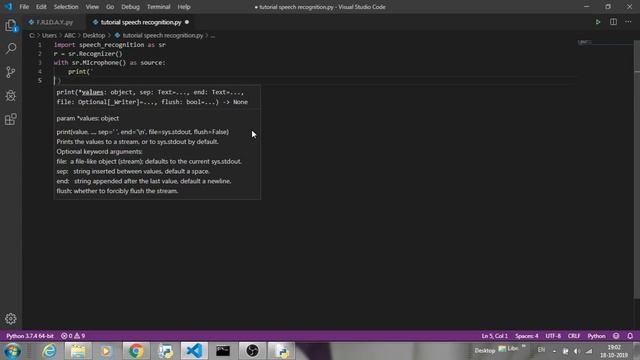Click the VS Code taskbar icon

click(194, 351)
